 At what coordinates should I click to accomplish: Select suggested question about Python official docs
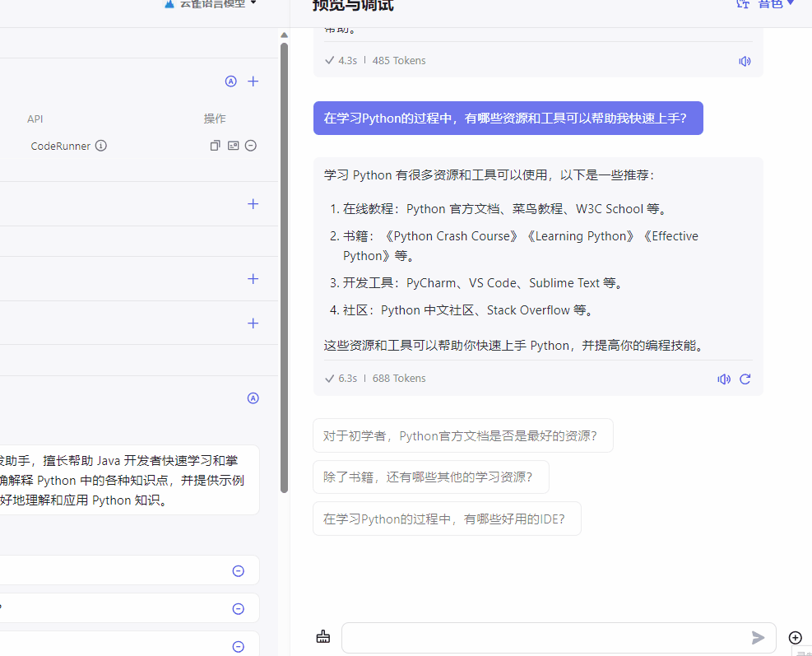tap(462, 435)
